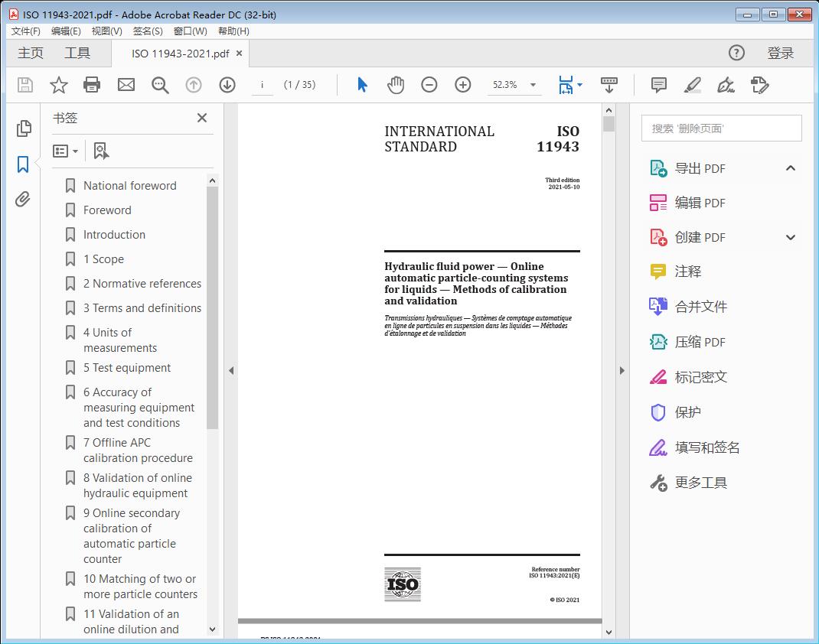Open the zoom percentage dropdown
Image resolution: width=819 pixels, height=644 pixels.
(x=531, y=85)
